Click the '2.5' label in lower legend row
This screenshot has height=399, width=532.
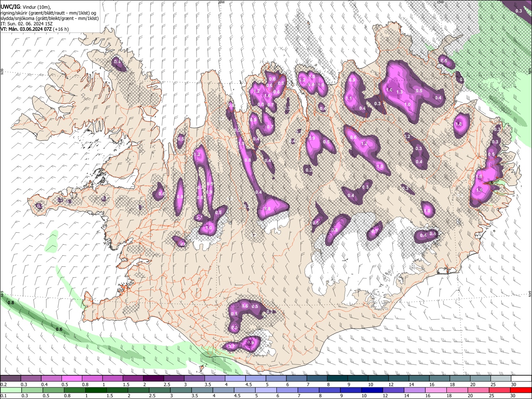(x=153, y=396)
